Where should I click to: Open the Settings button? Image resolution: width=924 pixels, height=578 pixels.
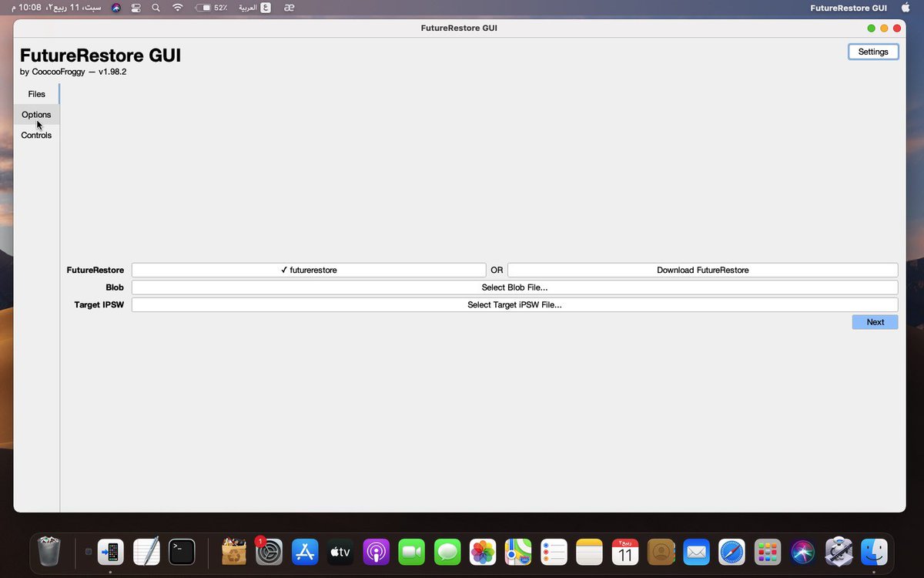pos(873,52)
